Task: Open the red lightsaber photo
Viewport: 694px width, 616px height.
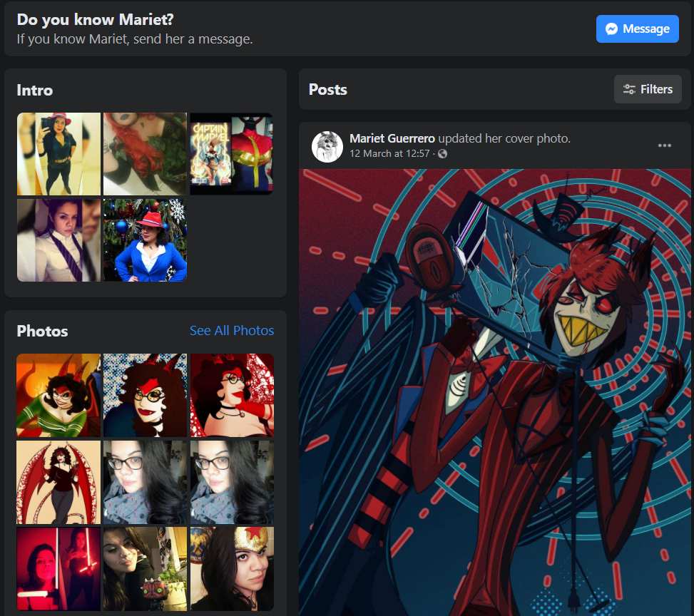Action: coord(58,569)
